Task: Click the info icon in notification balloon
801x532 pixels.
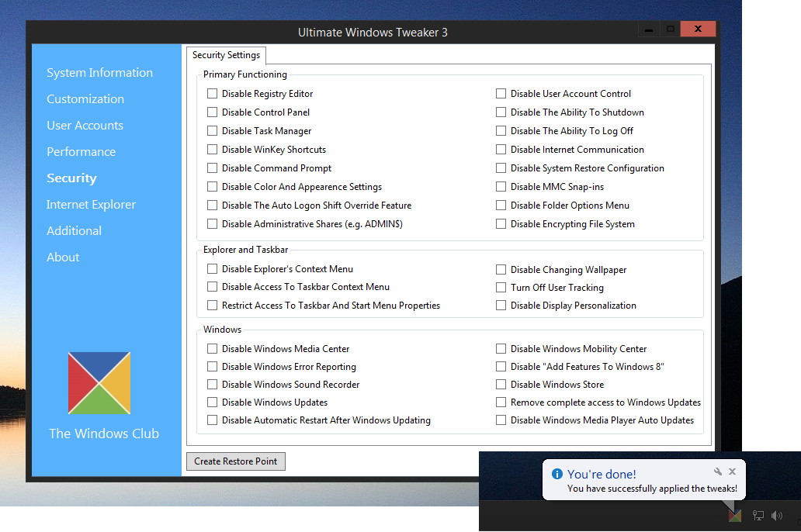Action: 557,474
